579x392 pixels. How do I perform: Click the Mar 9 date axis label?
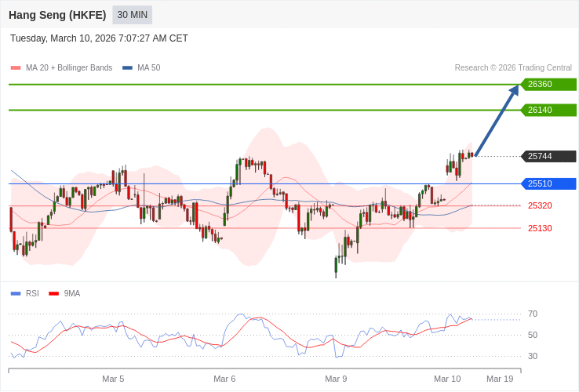336,379
